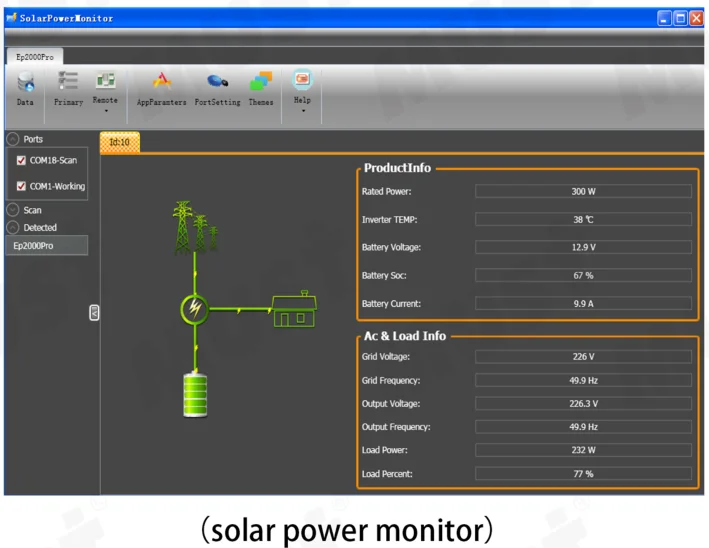Image resolution: width=709 pixels, height=548 pixels.
Task: Collapse the Ports section
Action: tap(13, 139)
